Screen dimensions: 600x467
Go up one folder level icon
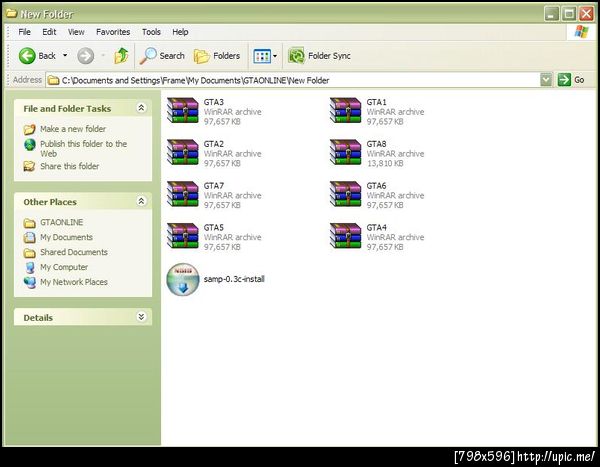tap(121, 56)
